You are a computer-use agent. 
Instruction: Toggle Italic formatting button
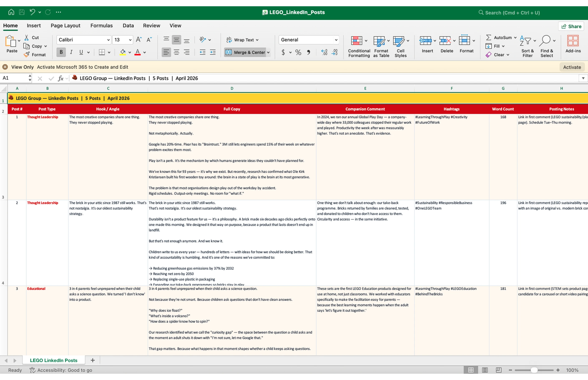[x=71, y=52]
